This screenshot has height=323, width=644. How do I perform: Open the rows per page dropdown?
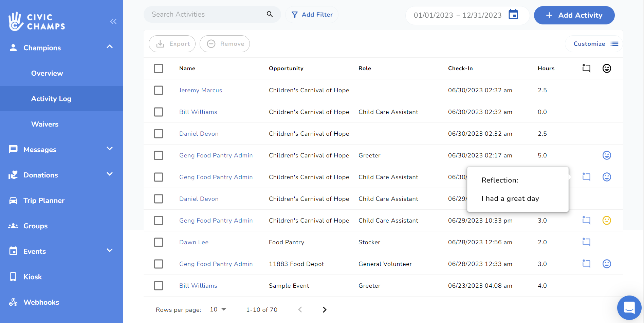218,309
